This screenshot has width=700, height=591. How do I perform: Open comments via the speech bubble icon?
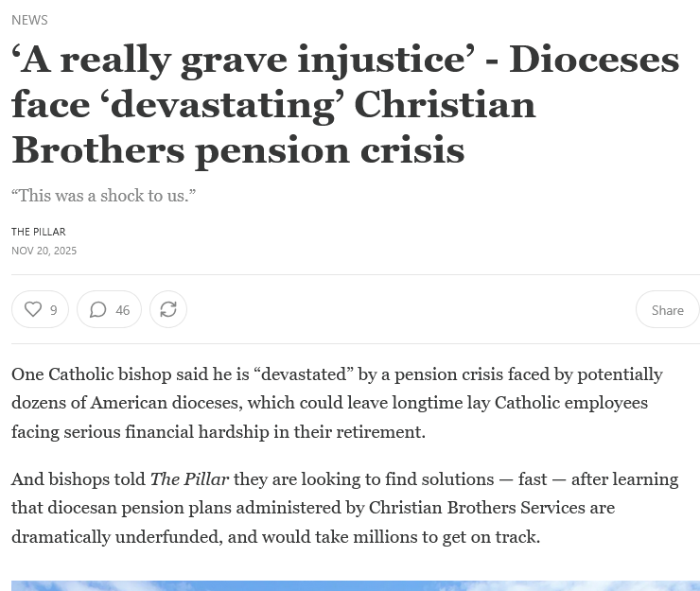click(x=98, y=309)
